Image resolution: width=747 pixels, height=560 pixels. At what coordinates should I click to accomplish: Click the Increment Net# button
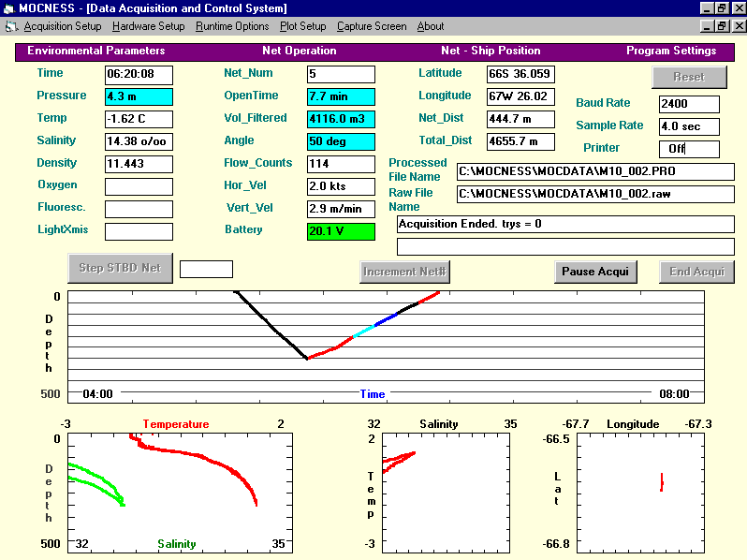click(404, 272)
